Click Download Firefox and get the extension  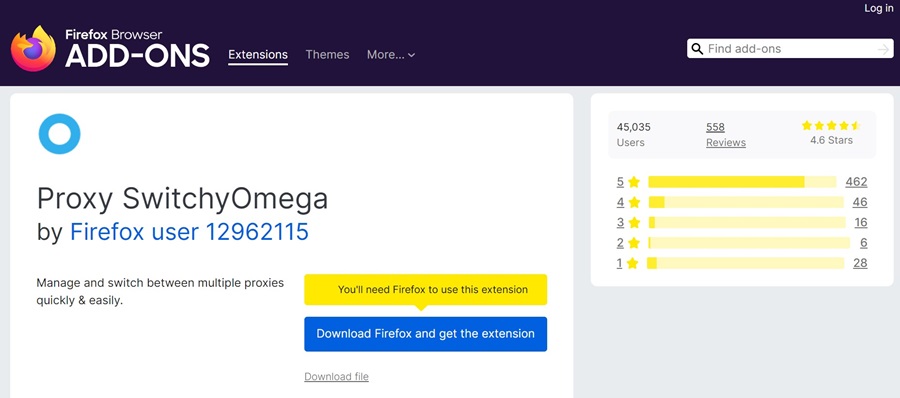425,334
